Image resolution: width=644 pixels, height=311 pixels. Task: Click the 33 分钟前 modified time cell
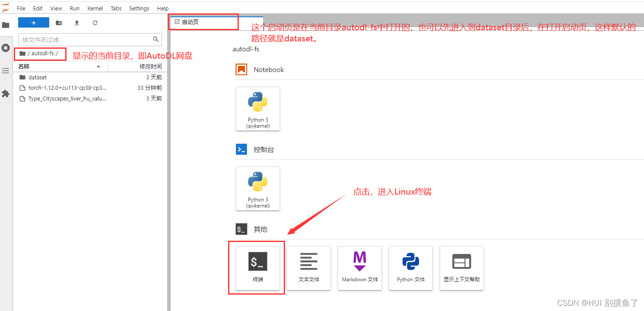point(149,88)
